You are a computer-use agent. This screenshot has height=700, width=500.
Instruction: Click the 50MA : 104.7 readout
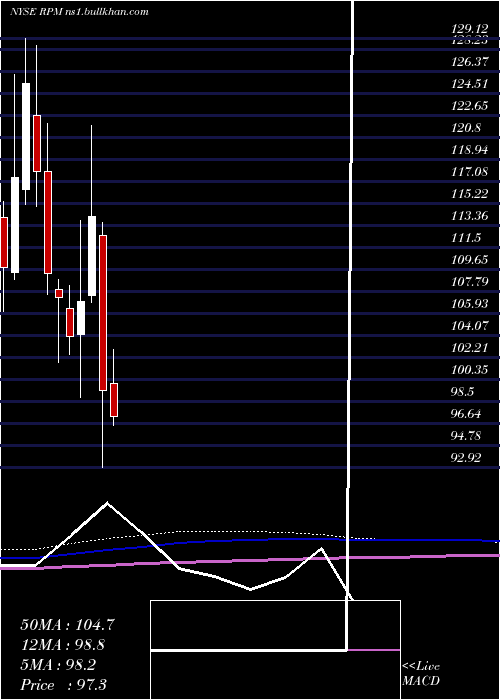67,625
